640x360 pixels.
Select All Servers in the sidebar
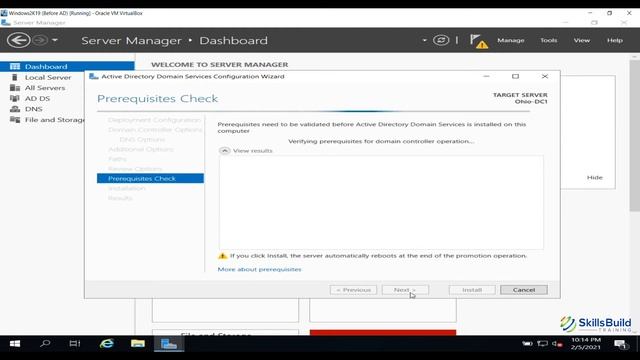click(44, 88)
